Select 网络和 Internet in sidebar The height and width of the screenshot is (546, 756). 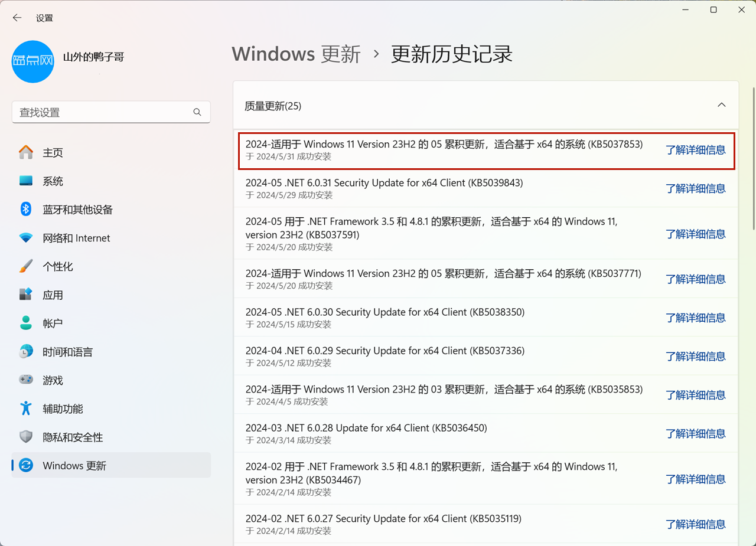(111, 238)
